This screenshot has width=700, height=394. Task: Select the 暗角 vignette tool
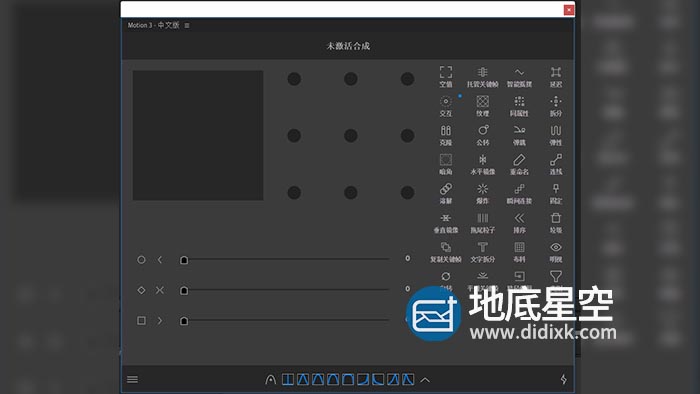click(x=446, y=164)
